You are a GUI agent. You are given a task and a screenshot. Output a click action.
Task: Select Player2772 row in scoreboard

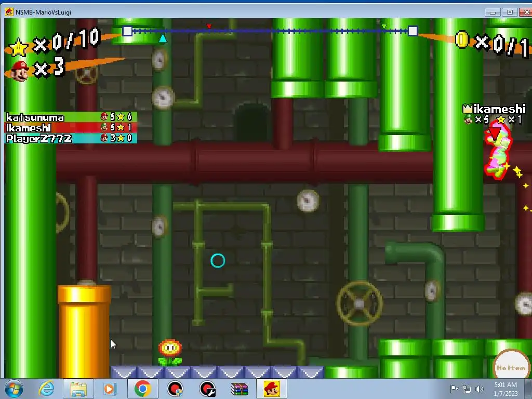pos(71,138)
